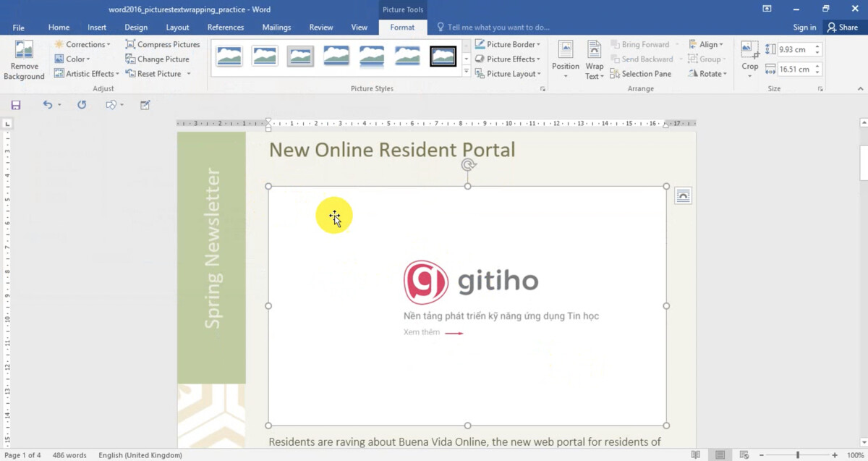Click Ribbon Display Options icon
The height and width of the screenshot is (461, 868).
coord(767,9)
